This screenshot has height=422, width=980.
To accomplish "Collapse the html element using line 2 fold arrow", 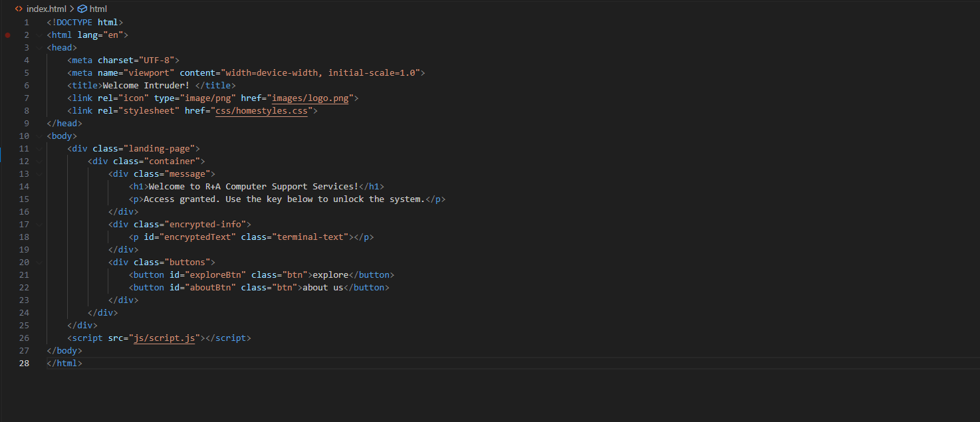I will [x=38, y=35].
